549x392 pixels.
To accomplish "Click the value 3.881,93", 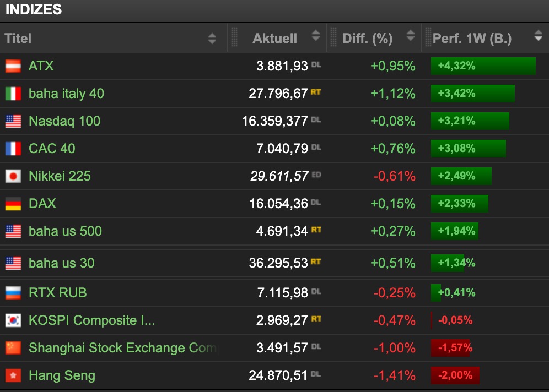I will [282, 66].
